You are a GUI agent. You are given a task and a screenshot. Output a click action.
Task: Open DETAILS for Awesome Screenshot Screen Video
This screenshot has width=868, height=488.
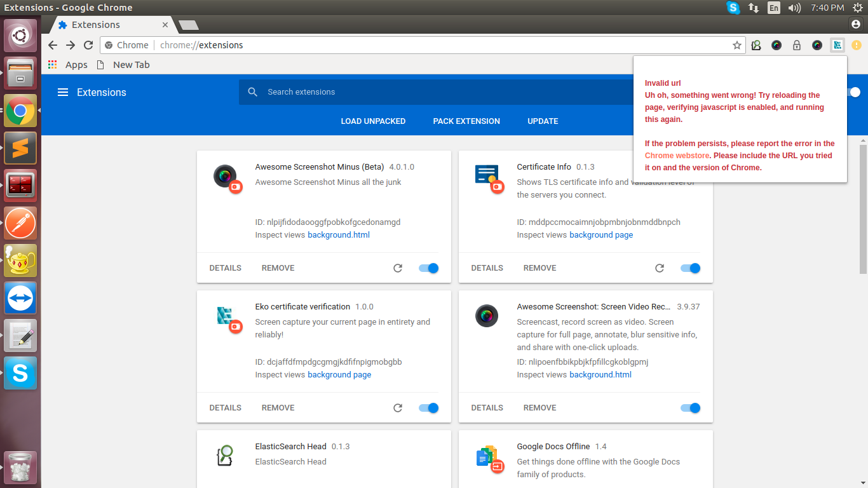point(487,408)
